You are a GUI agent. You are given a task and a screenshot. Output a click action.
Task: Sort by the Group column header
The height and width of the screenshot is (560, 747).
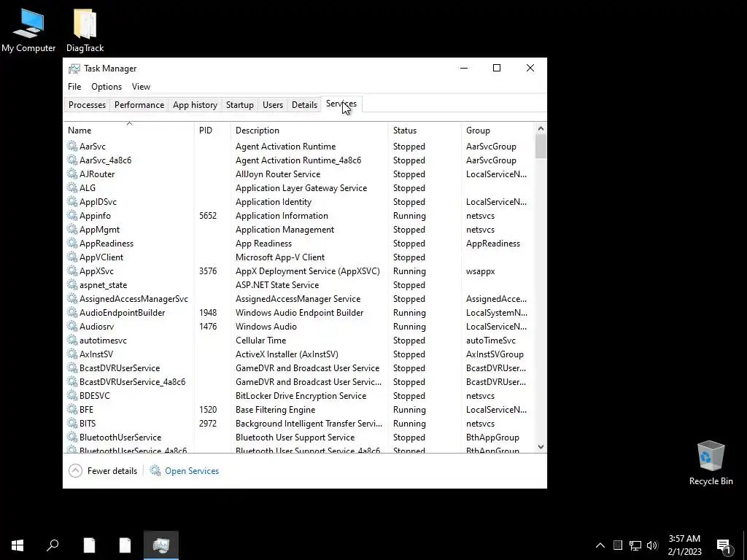coord(498,130)
